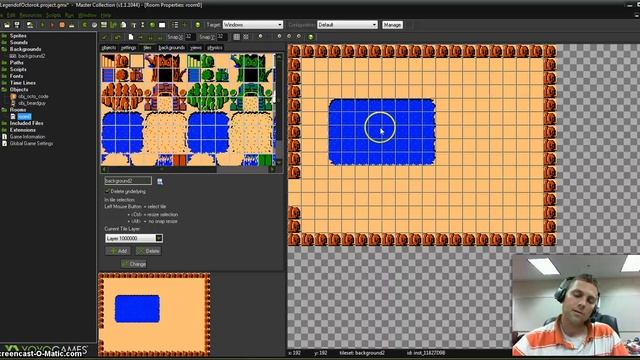Open the tileset picker icon beside background2 field

[x=160, y=181]
